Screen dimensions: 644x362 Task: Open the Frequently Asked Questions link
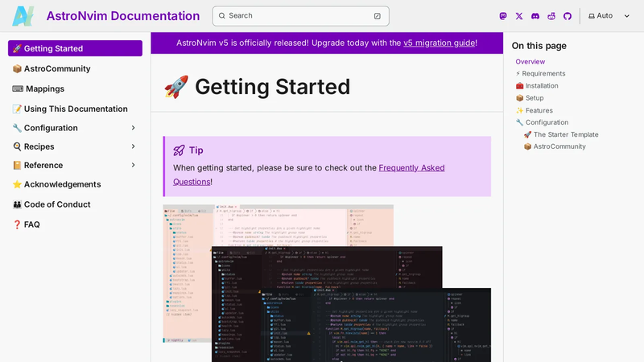click(x=309, y=175)
